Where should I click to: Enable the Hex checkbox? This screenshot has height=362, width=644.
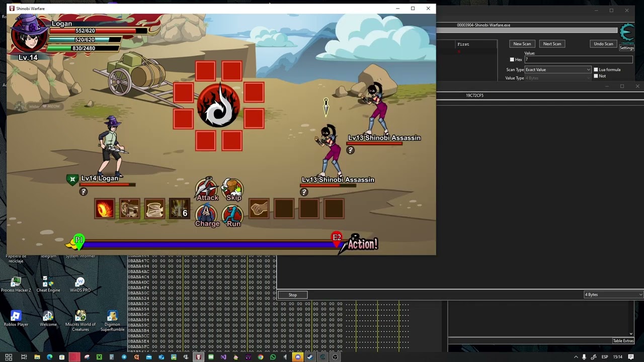point(512,60)
